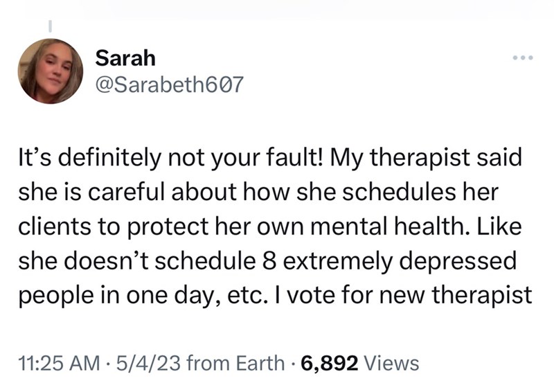
Task: Open Sarah's profile picture
Action: (51, 71)
